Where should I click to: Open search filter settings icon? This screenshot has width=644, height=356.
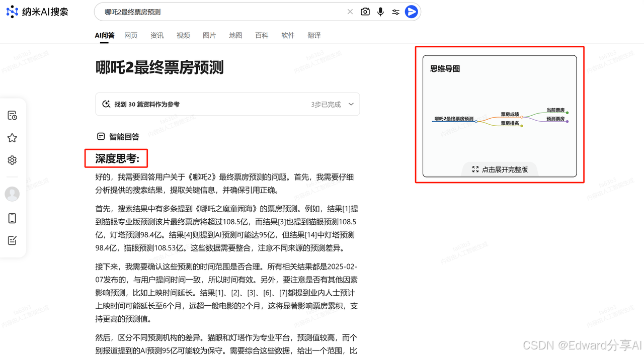(x=396, y=12)
